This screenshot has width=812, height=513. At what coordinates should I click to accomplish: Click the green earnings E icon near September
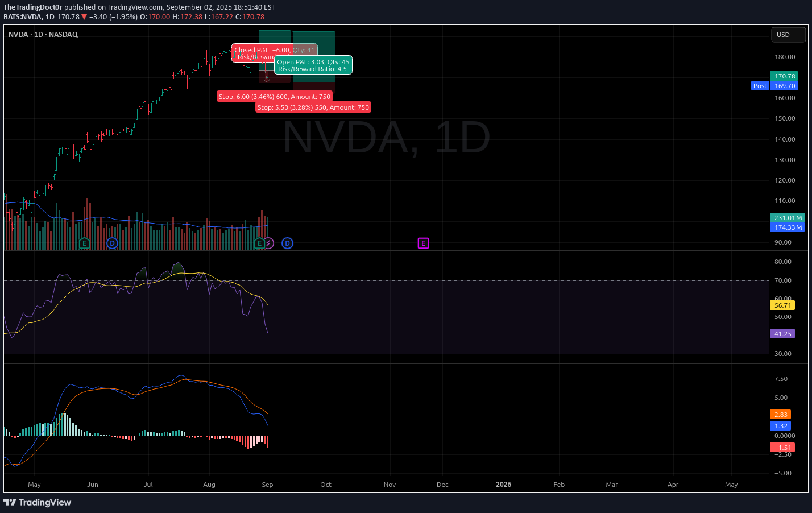pos(259,243)
